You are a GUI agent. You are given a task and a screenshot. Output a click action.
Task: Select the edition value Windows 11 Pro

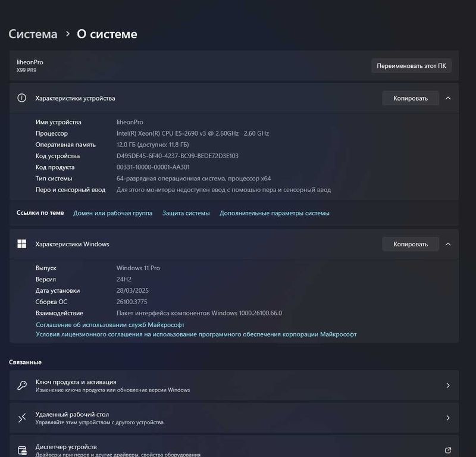[138, 268]
